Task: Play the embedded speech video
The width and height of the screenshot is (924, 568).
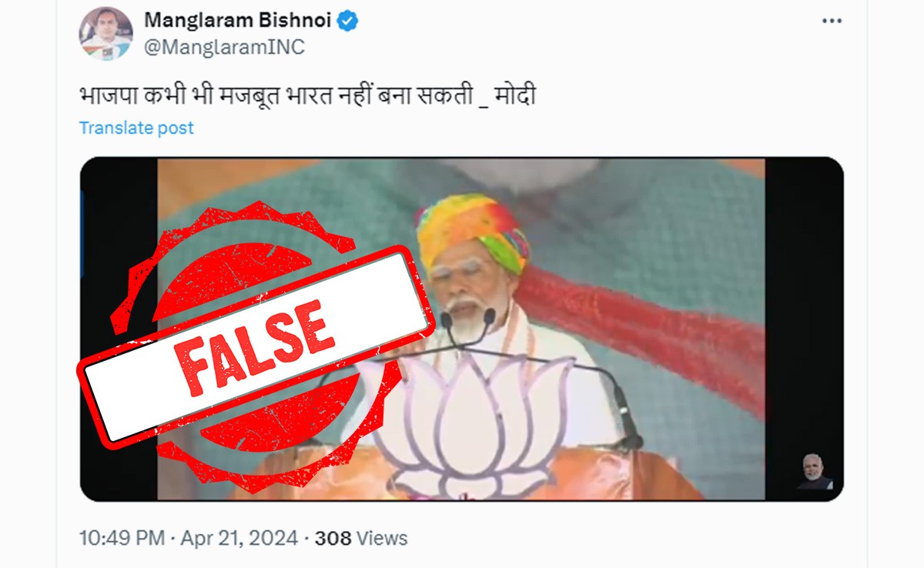Action: (461, 329)
